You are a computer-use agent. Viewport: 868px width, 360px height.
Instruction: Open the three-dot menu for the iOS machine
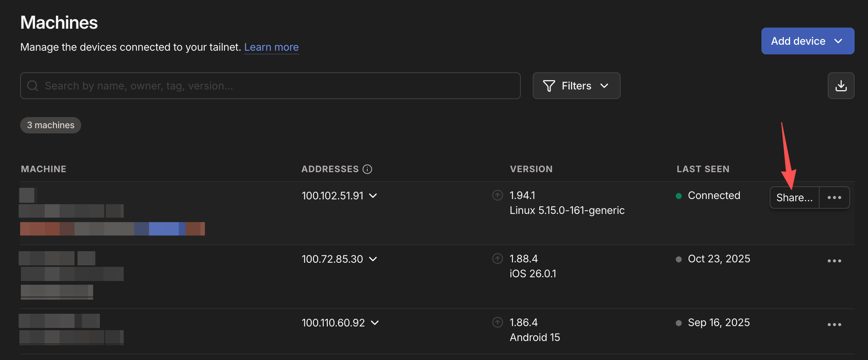coord(834,261)
